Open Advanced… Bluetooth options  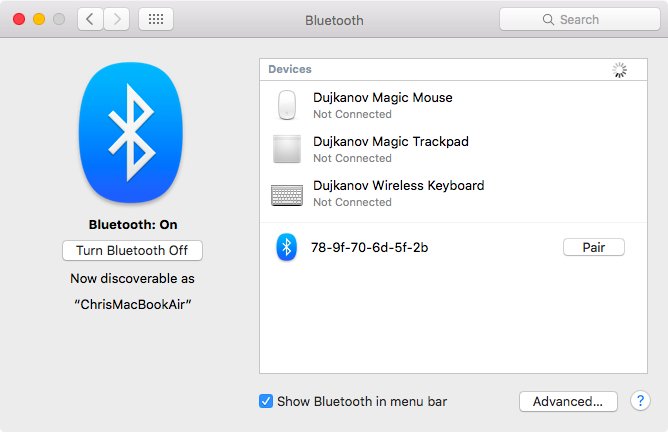click(x=568, y=401)
